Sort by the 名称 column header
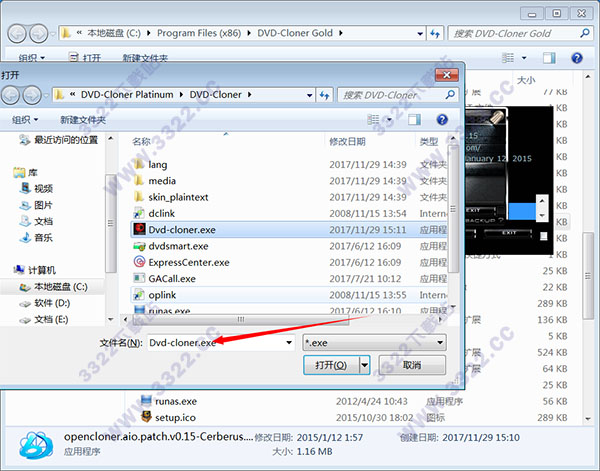 point(141,142)
